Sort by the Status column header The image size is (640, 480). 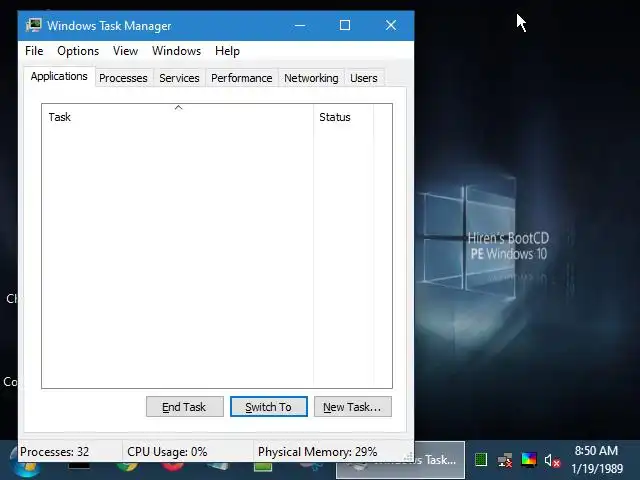343,117
